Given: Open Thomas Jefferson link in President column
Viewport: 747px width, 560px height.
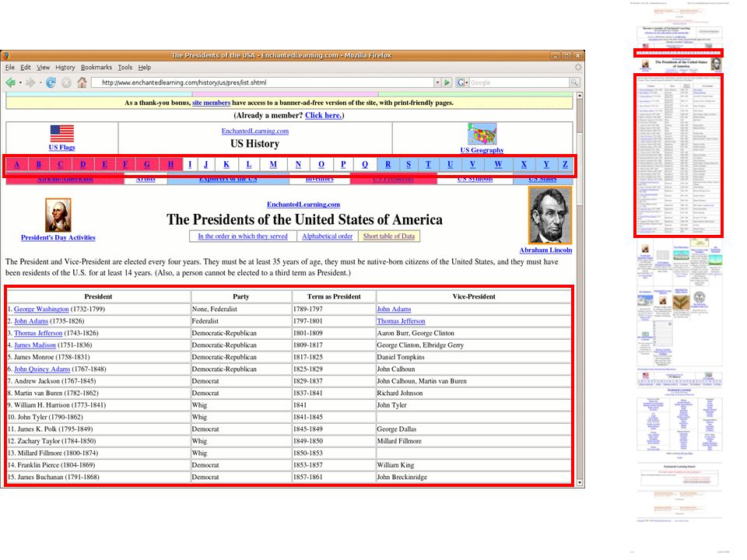Looking at the screenshot, I should [38, 333].
